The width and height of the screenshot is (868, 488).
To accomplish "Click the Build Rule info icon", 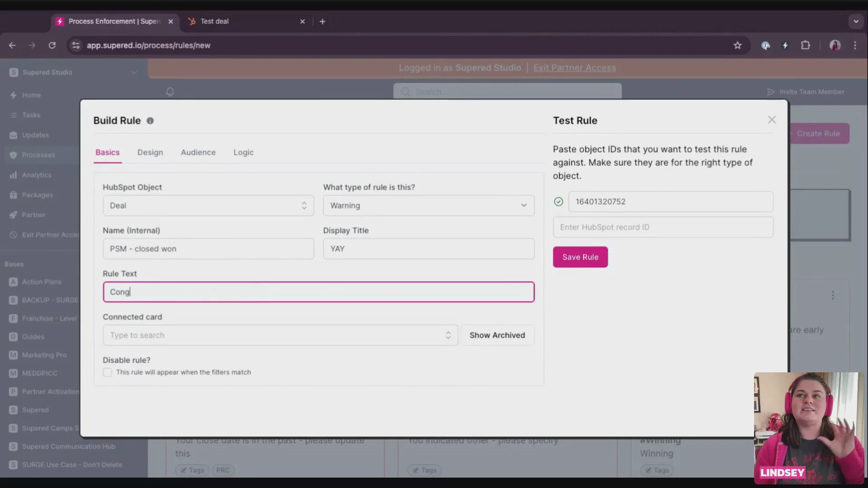I will click(x=150, y=121).
